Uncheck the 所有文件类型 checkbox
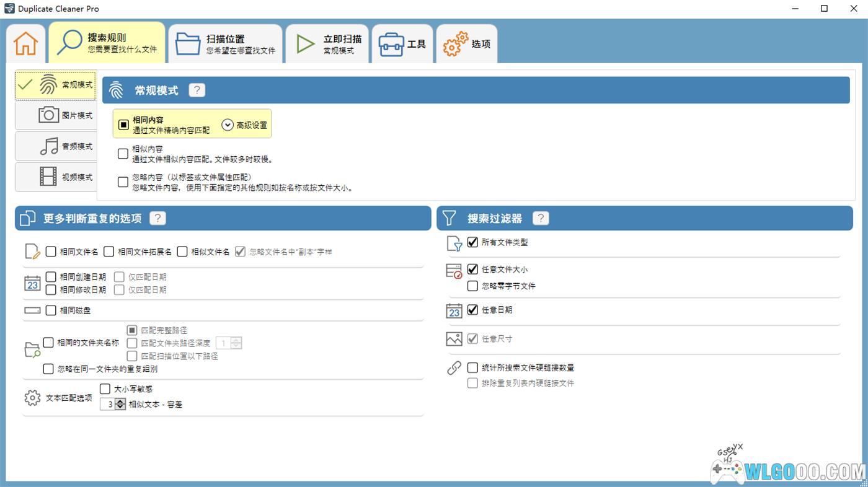The image size is (868, 487). [472, 242]
